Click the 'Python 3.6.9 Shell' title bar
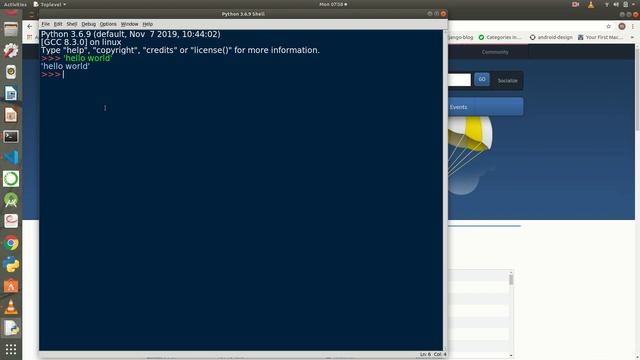 (x=243, y=14)
